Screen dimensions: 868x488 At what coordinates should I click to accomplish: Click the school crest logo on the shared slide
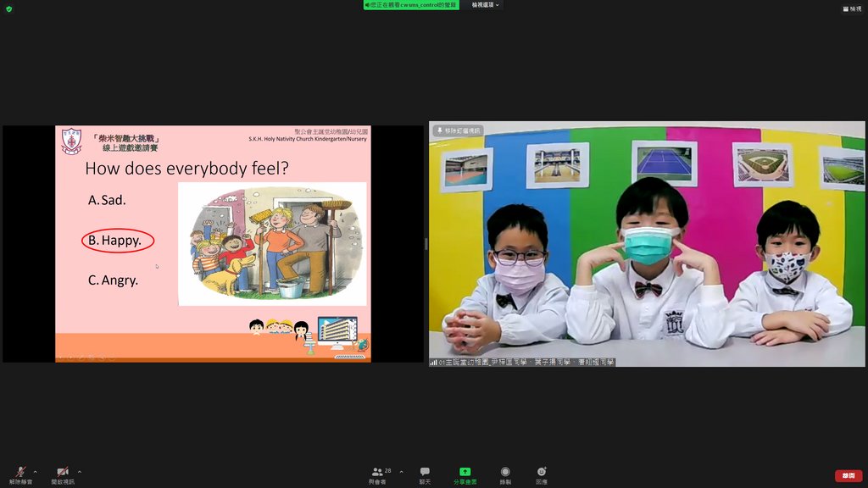tap(71, 140)
